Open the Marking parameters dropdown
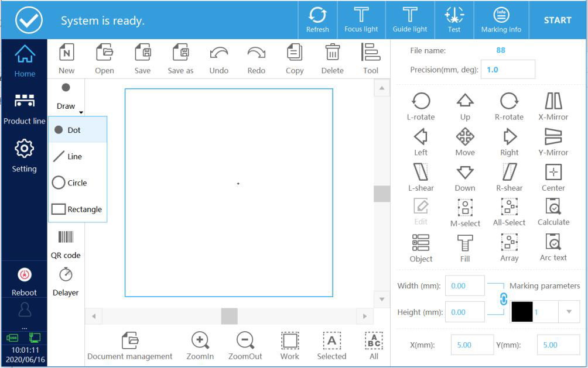The width and height of the screenshot is (588, 368). [x=569, y=312]
